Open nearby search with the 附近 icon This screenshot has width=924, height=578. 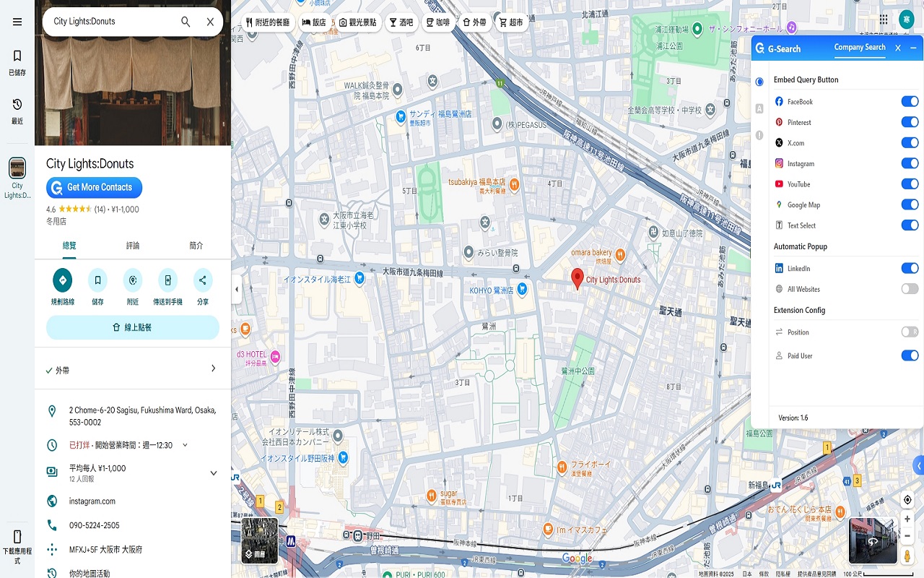(133, 280)
